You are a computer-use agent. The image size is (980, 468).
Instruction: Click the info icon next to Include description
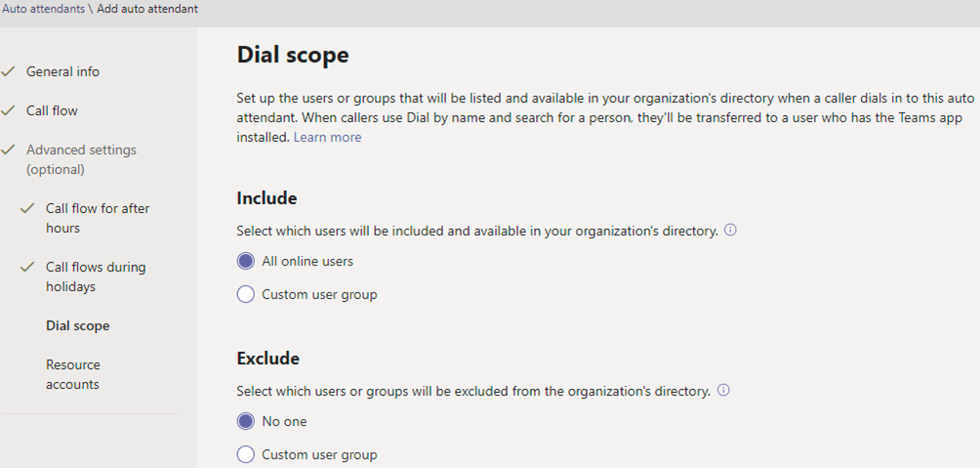coord(730,230)
